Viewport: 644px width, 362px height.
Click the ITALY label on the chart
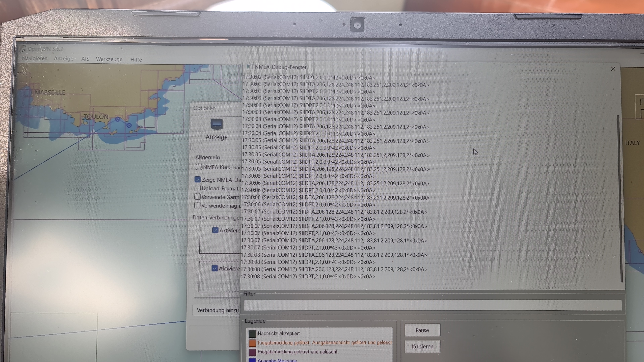click(x=632, y=143)
